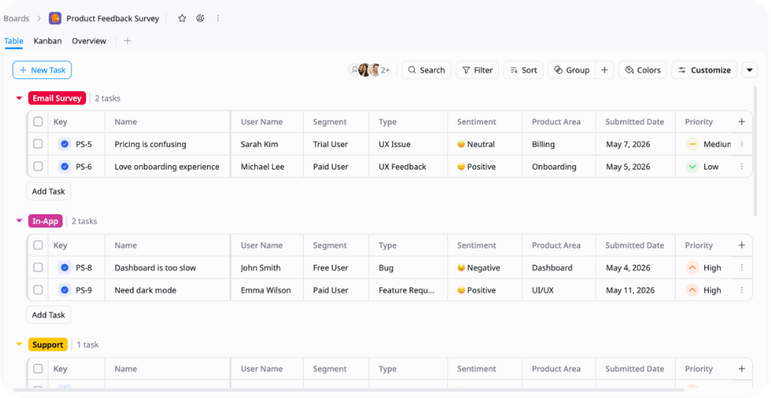This screenshot has width=771, height=398.
Task: Switch to the Overview tab
Action: click(x=89, y=41)
